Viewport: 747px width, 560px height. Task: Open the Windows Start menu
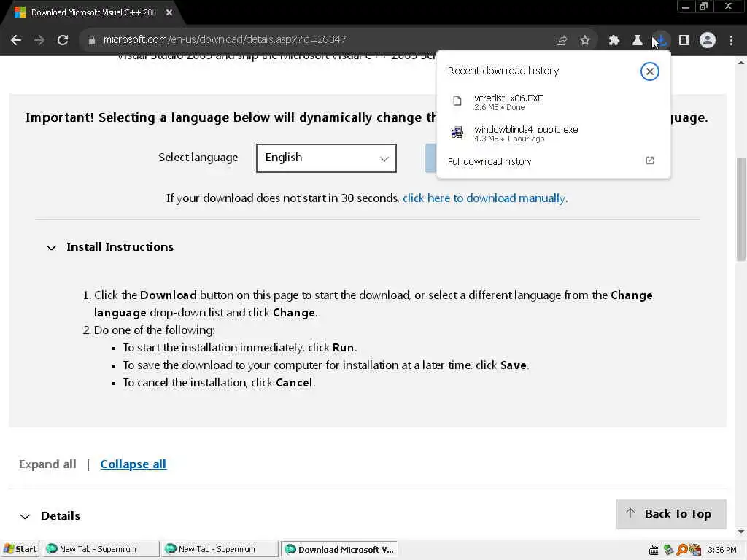pos(20,549)
